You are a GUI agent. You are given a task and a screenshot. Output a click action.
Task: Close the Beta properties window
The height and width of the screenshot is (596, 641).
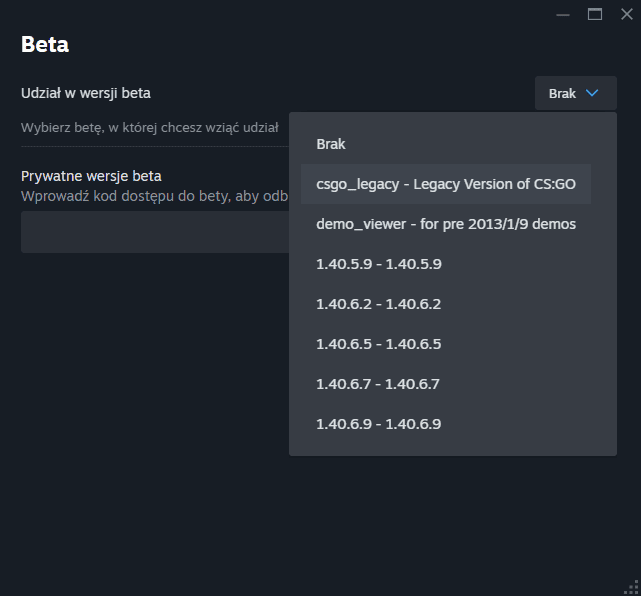click(x=627, y=15)
